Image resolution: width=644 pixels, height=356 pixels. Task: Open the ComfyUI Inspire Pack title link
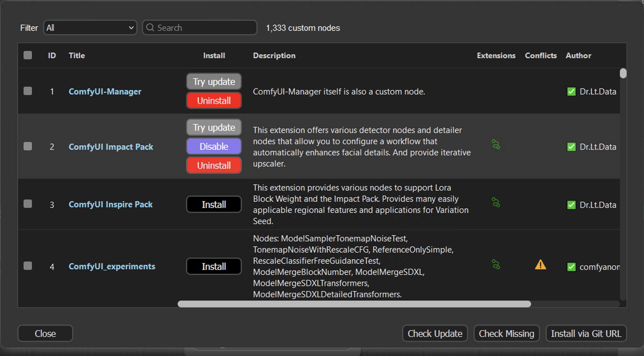111,205
